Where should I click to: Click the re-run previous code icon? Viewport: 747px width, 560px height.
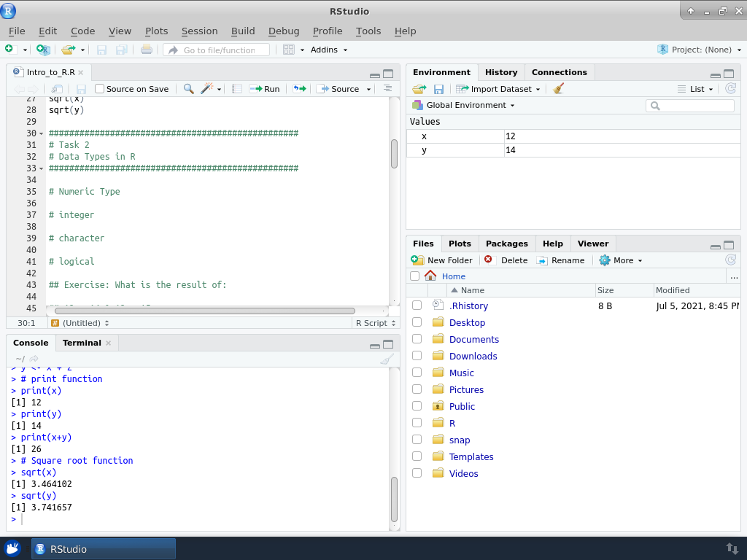tap(299, 89)
